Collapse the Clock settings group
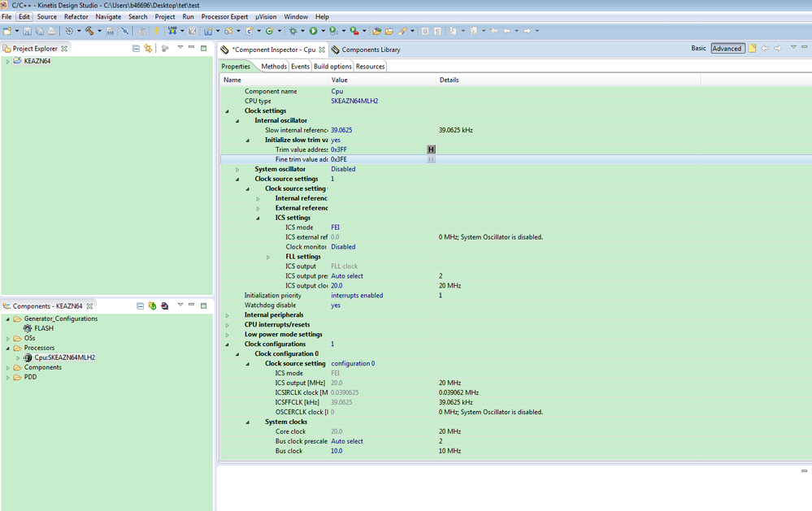The width and height of the screenshot is (812, 511). click(227, 110)
